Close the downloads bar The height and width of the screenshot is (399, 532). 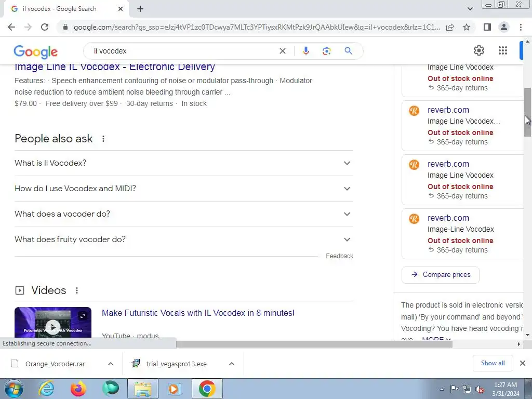point(523,363)
